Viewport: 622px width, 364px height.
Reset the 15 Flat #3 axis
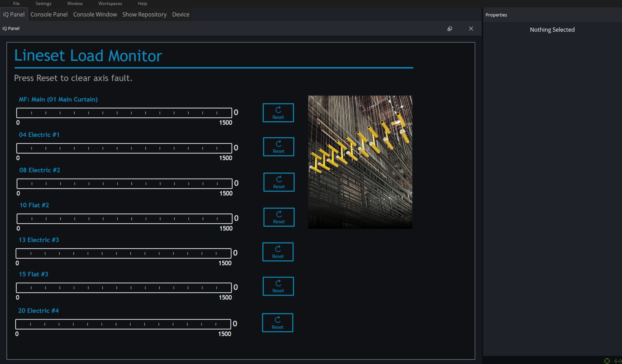278,286
